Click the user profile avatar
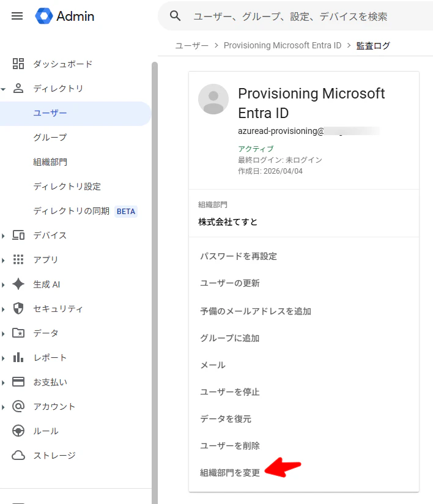Screen dimensions: 433x504 (x=213, y=99)
